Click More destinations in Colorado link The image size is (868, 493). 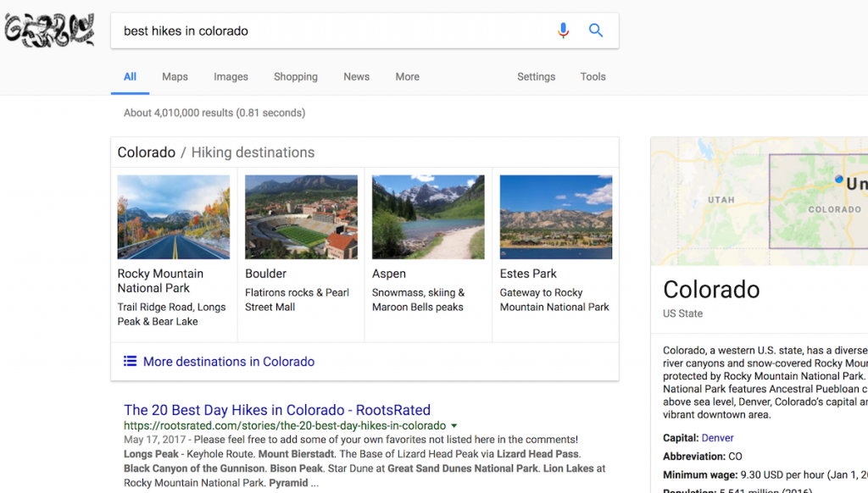[229, 362]
